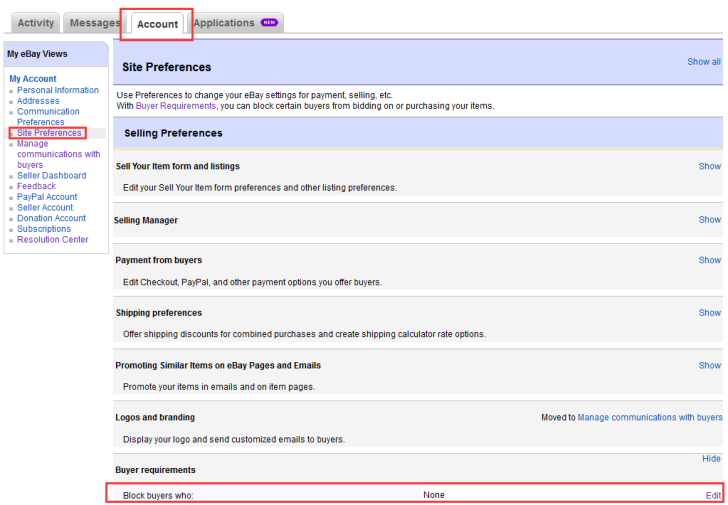Hide the Buyer requirements section
The image size is (728, 505).
tap(711, 459)
